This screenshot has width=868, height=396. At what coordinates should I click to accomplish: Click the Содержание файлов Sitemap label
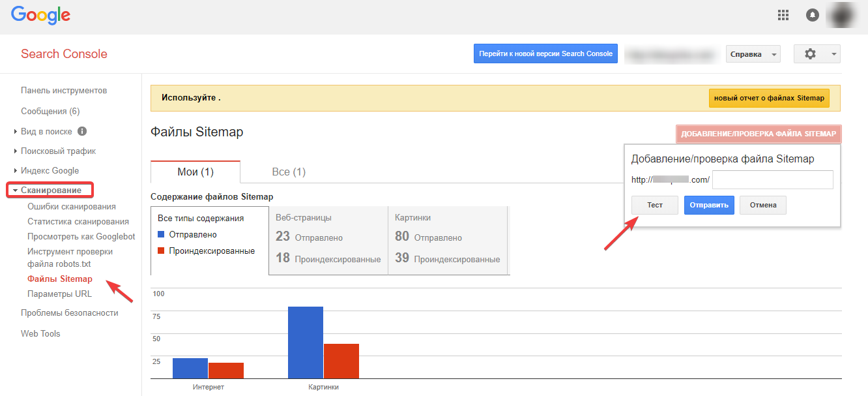click(x=212, y=196)
